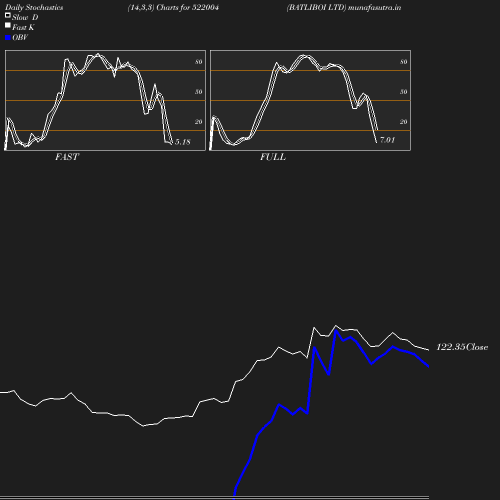Click the 50 axis label in FAST chart

tap(199, 92)
